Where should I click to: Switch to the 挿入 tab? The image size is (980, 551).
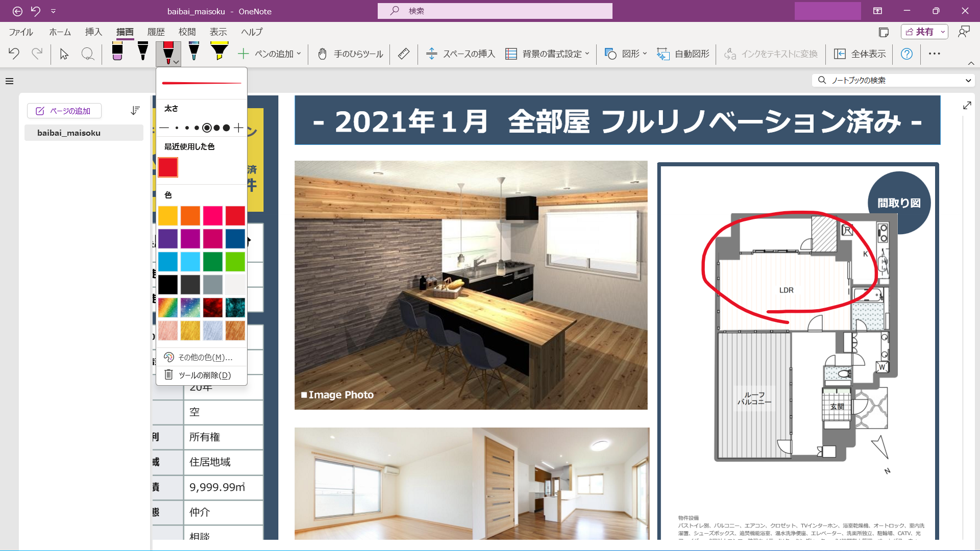[93, 32]
